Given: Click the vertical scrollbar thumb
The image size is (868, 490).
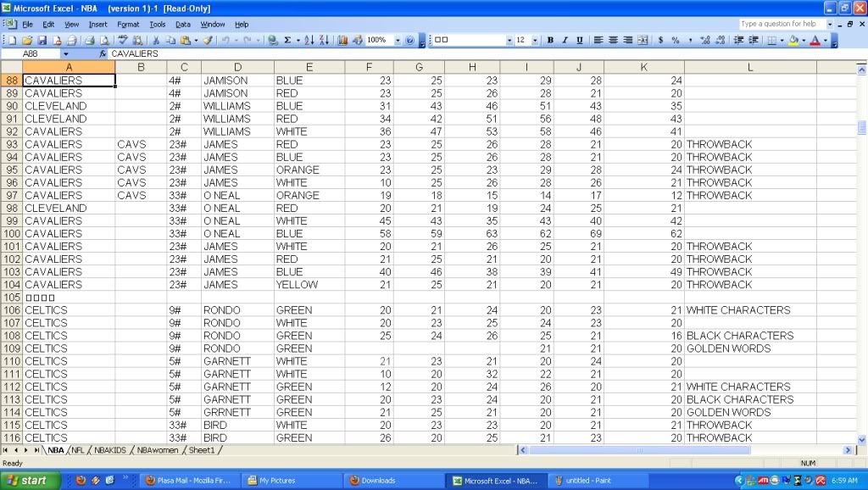Looking at the screenshot, I should [x=861, y=127].
